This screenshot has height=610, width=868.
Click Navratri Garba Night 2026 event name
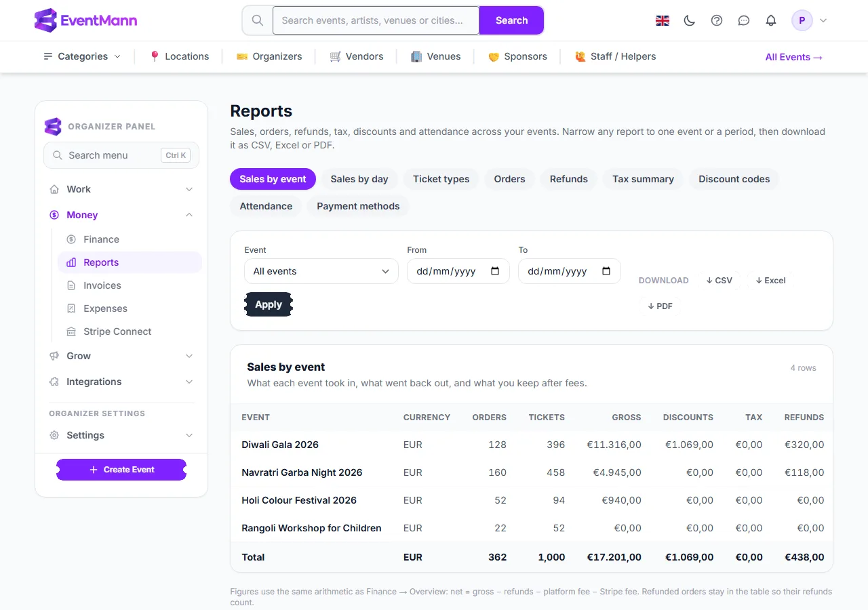(302, 472)
